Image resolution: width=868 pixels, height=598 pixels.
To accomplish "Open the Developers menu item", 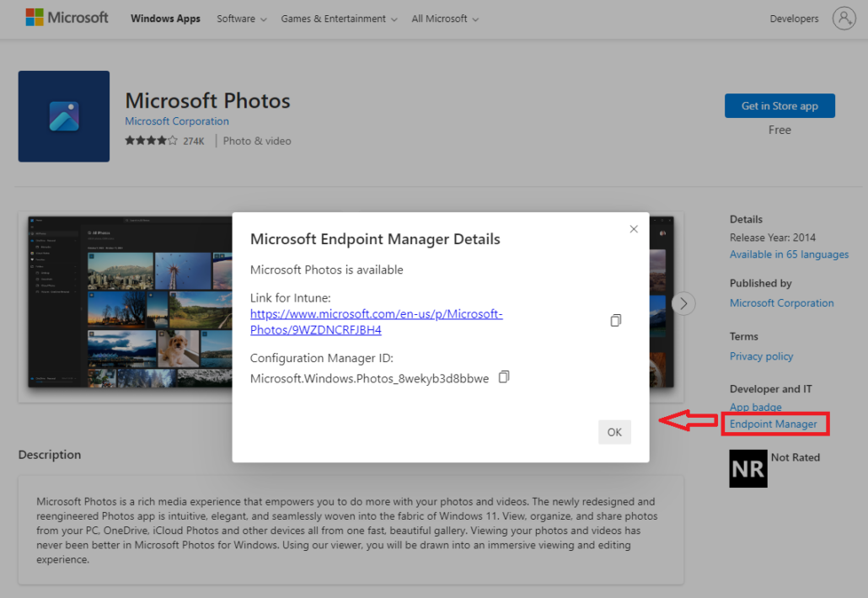I will click(794, 19).
